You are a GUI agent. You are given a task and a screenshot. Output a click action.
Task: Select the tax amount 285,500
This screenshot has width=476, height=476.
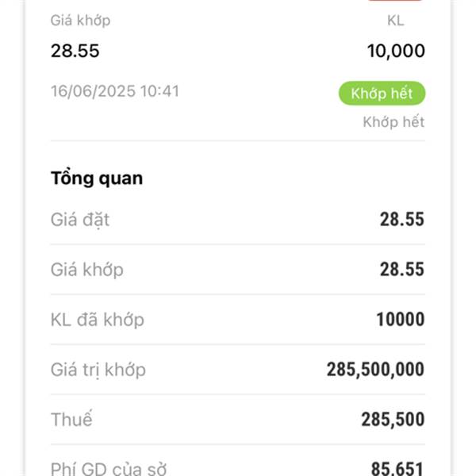(393, 419)
